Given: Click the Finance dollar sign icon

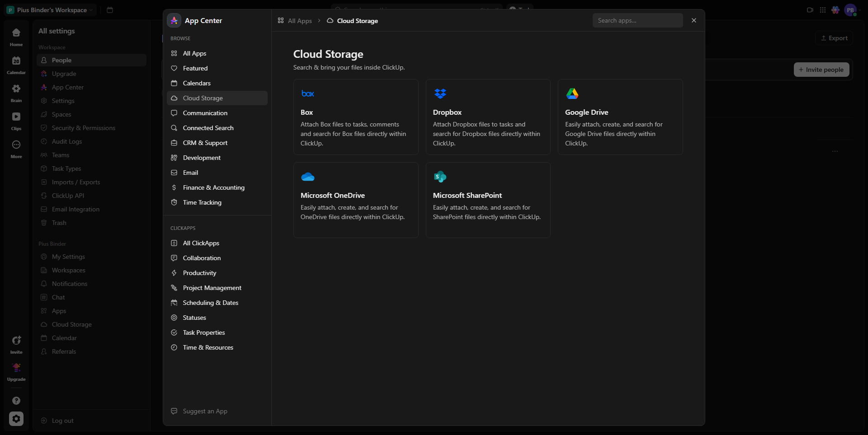Looking at the screenshot, I should tap(174, 187).
